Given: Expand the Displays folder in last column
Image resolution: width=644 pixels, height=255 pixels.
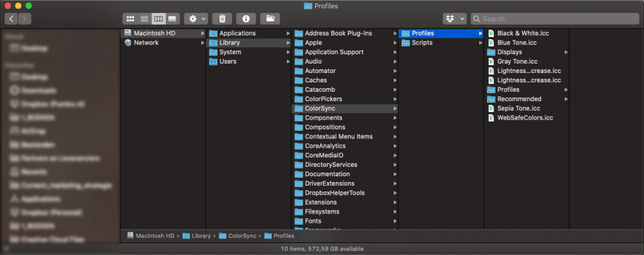Looking at the screenshot, I should coord(509,52).
